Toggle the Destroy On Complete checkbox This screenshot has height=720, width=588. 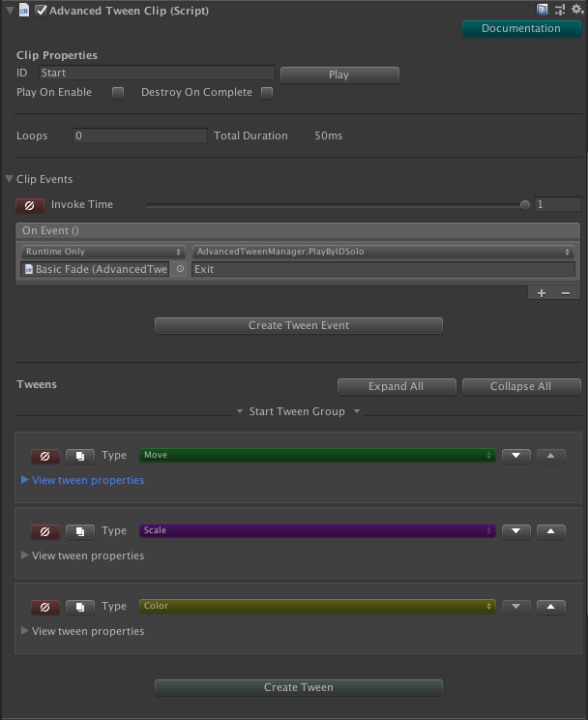(267, 93)
